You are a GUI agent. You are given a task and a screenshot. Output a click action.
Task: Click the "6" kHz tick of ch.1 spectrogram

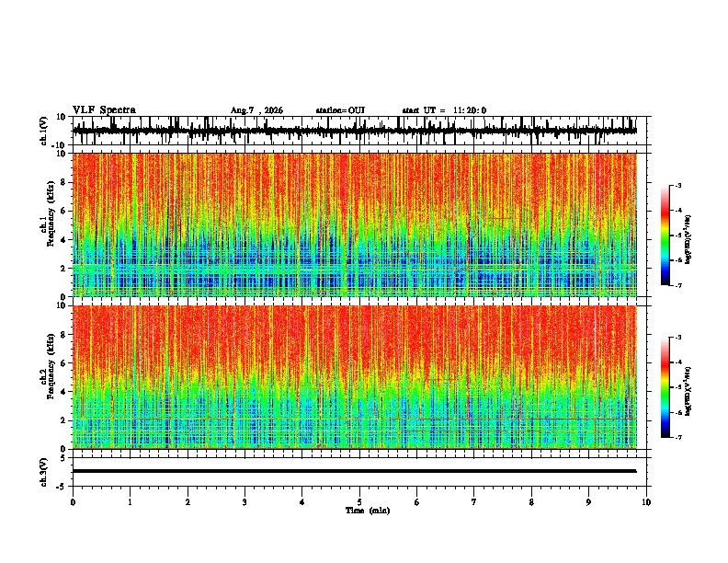click(x=64, y=211)
